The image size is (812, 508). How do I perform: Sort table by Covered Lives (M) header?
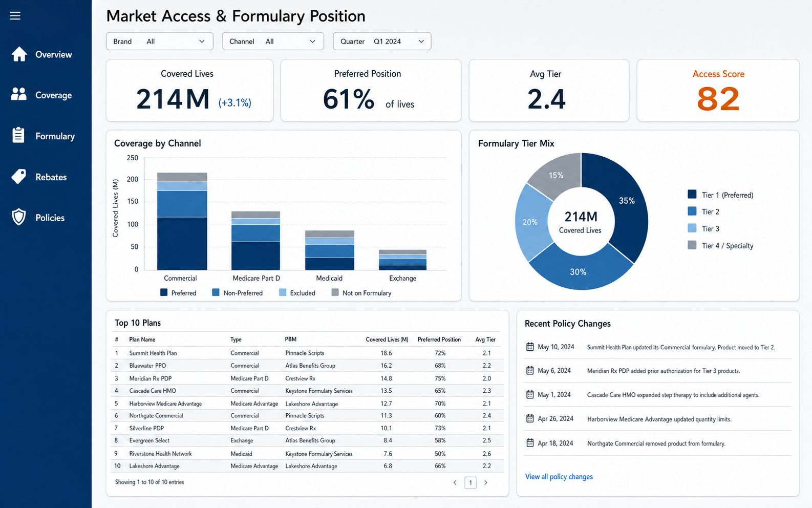tap(387, 340)
